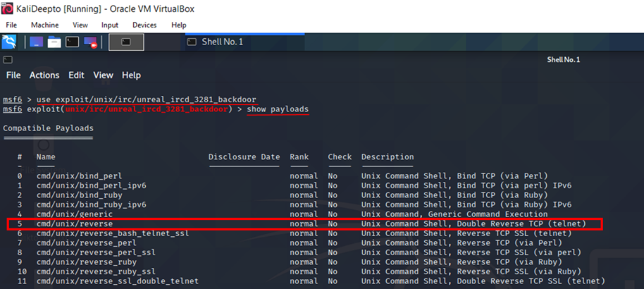Click payload name cmd/unix/reverse_perl_ssl

96,252
